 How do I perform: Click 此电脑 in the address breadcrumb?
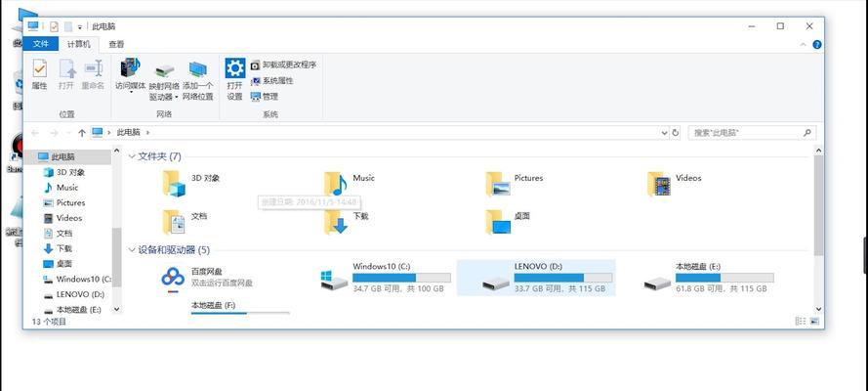click(129, 132)
